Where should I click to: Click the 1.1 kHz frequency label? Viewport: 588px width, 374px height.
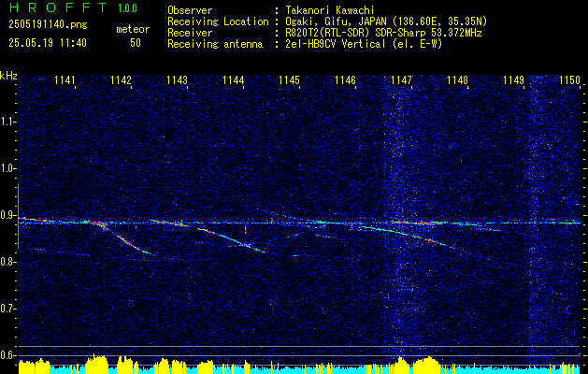[7, 122]
